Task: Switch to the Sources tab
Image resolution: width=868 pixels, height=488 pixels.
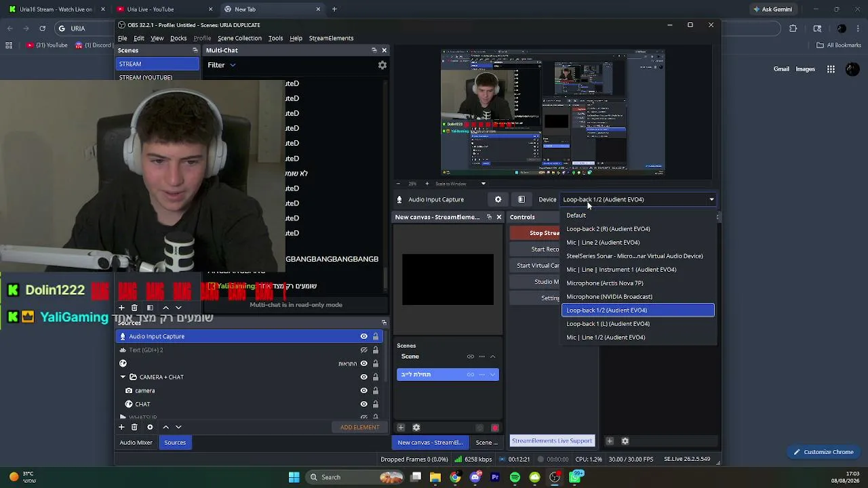Action: pos(175,443)
